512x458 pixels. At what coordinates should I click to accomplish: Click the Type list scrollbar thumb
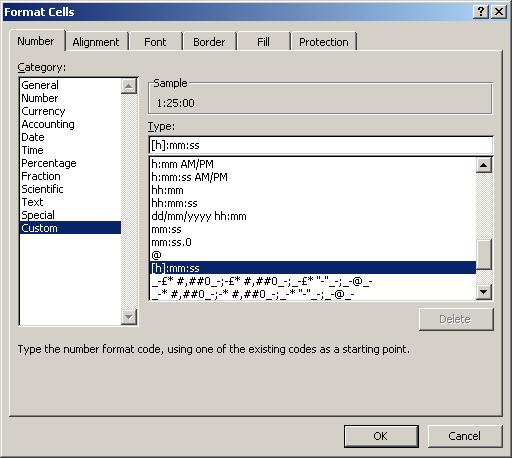pos(484,254)
